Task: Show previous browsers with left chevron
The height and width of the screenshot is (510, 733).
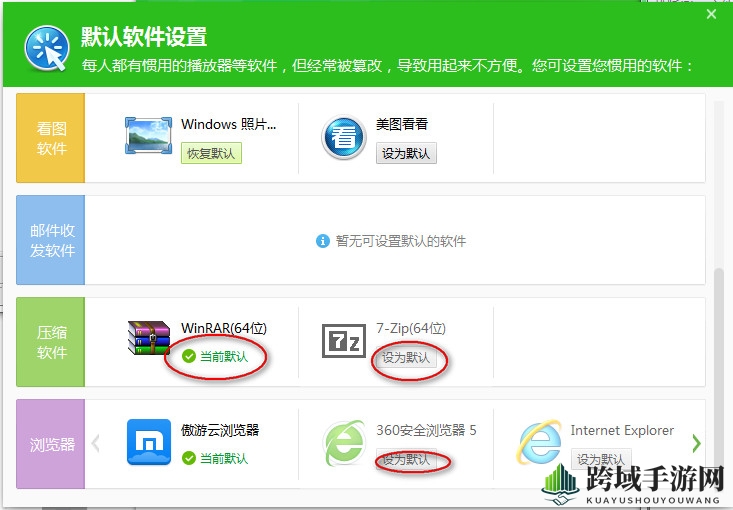Action: coord(96,443)
